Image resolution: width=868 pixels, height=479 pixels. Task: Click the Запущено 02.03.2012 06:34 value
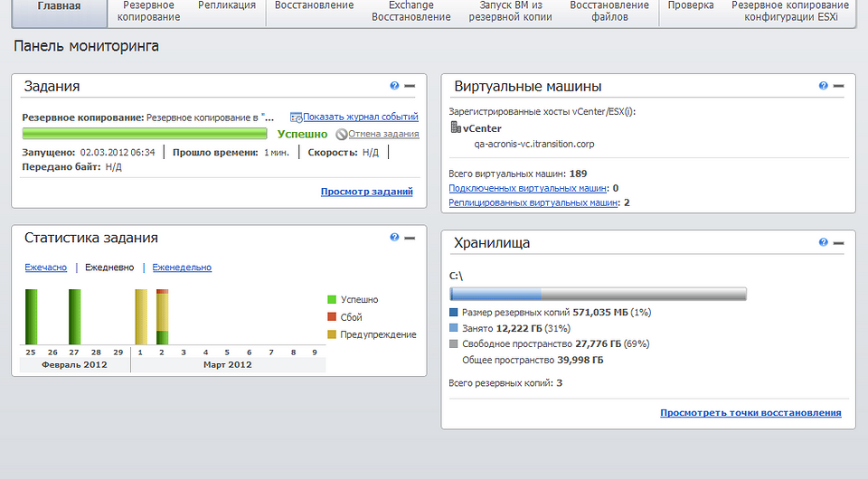[x=118, y=153]
